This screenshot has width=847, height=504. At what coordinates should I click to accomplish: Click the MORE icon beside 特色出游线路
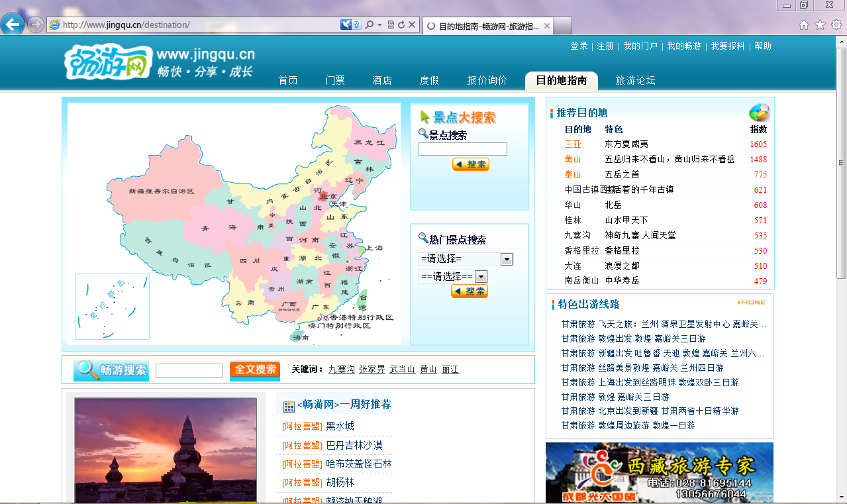[x=752, y=303]
